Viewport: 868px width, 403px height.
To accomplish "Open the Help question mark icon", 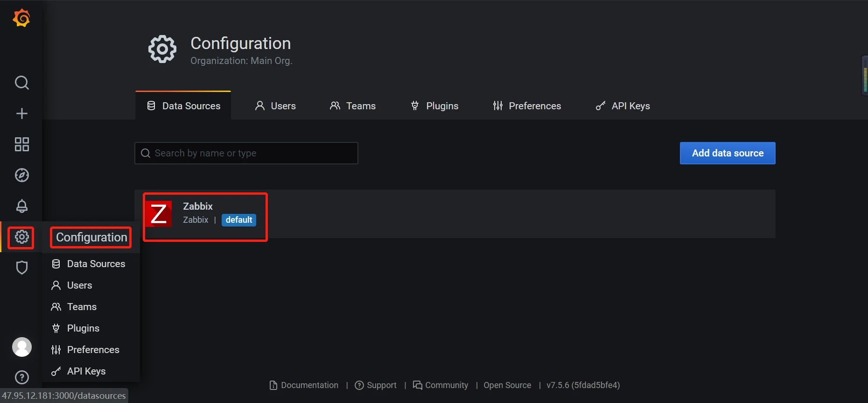I will [x=22, y=377].
